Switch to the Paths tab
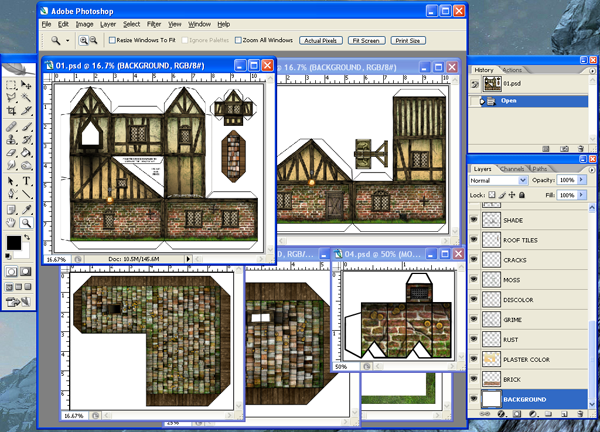This screenshot has height=432, width=600. tap(540, 169)
